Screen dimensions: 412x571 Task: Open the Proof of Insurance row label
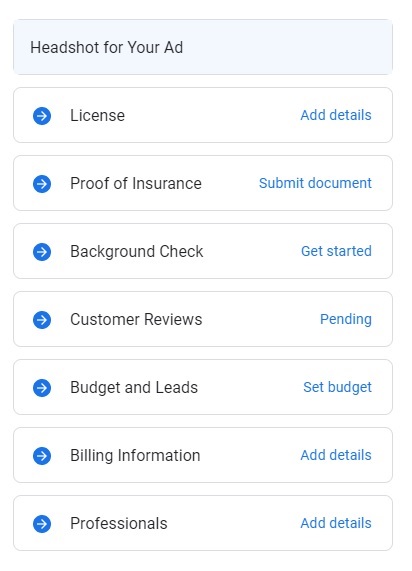click(136, 183)
